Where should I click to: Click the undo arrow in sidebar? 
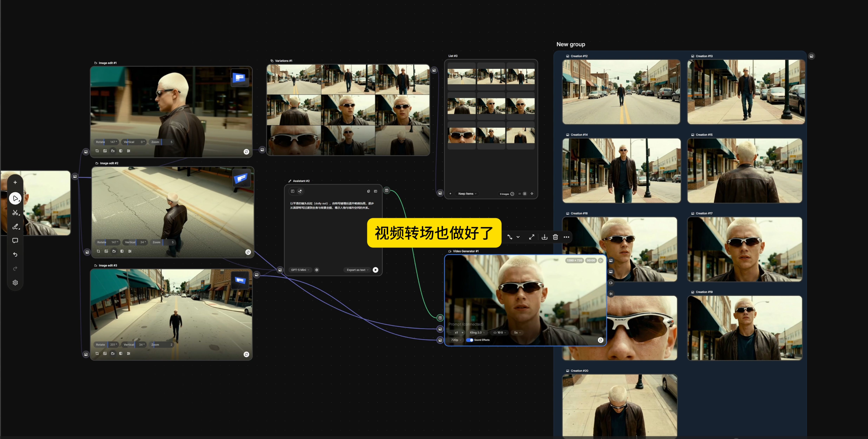(x=15, y=255)
